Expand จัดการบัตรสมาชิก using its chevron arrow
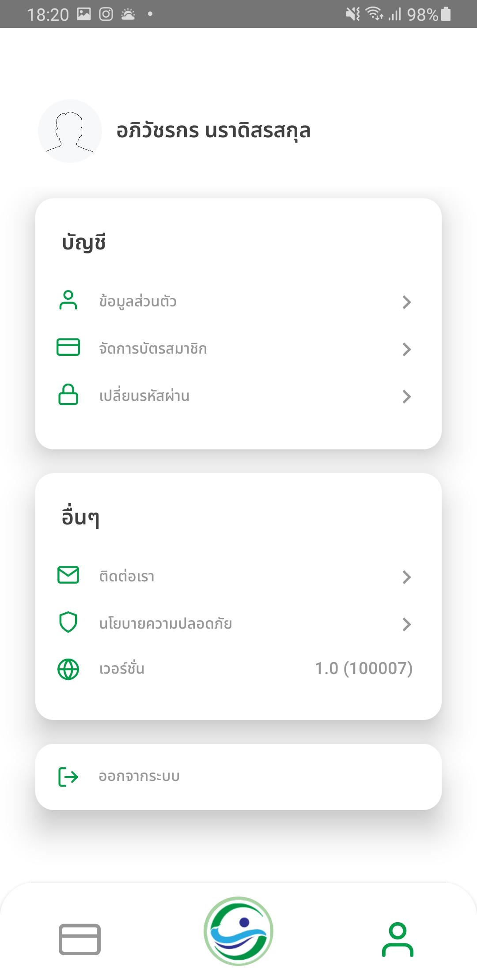 click(406, 349)
